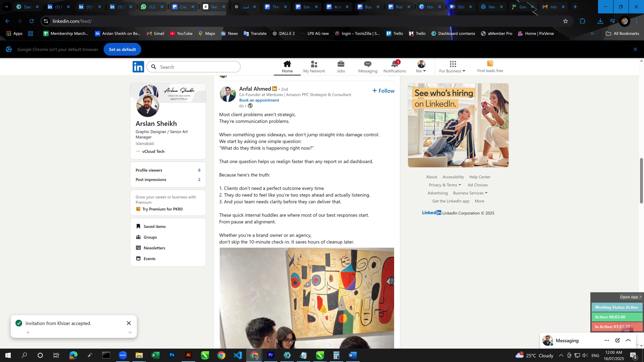
Task: Open Messaging nav icon
Action: click(367, 67)
